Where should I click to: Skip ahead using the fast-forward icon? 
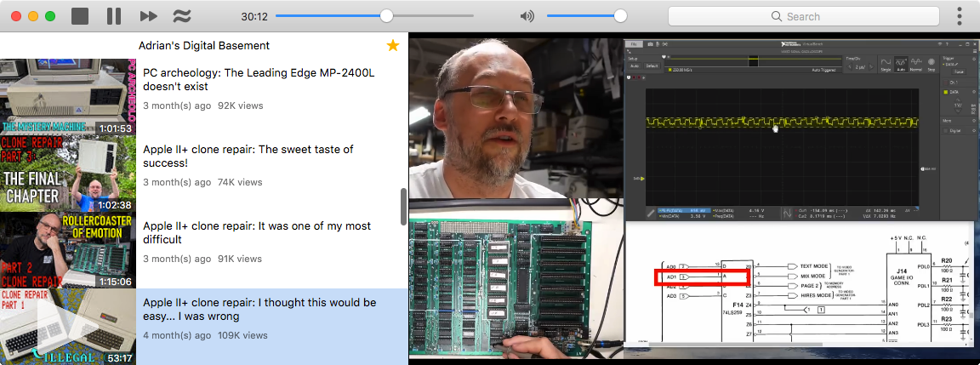pyautogui.click(x=148, y=16)
